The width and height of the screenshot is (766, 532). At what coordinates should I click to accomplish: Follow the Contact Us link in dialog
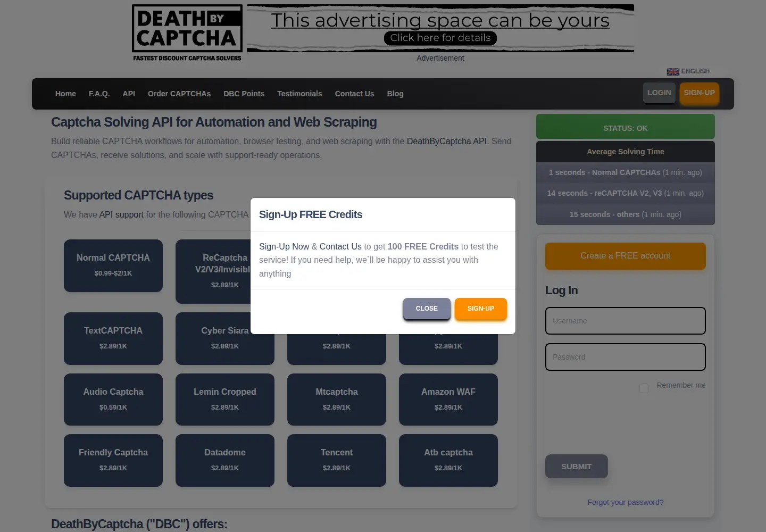point(340,246)
